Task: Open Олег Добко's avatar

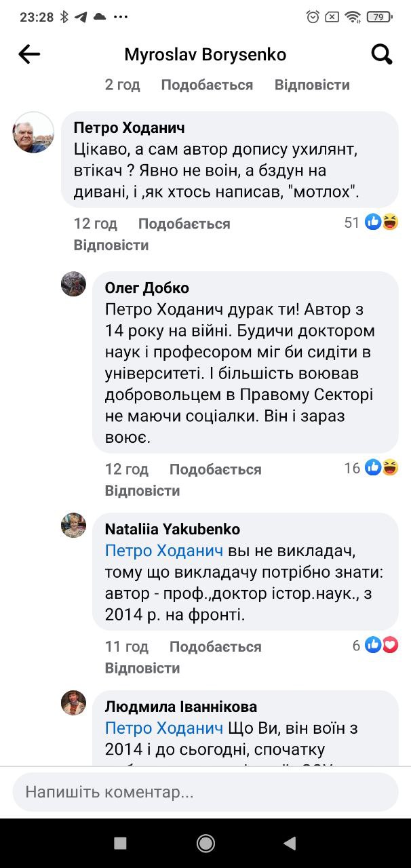Action: (x=74, y=284)
